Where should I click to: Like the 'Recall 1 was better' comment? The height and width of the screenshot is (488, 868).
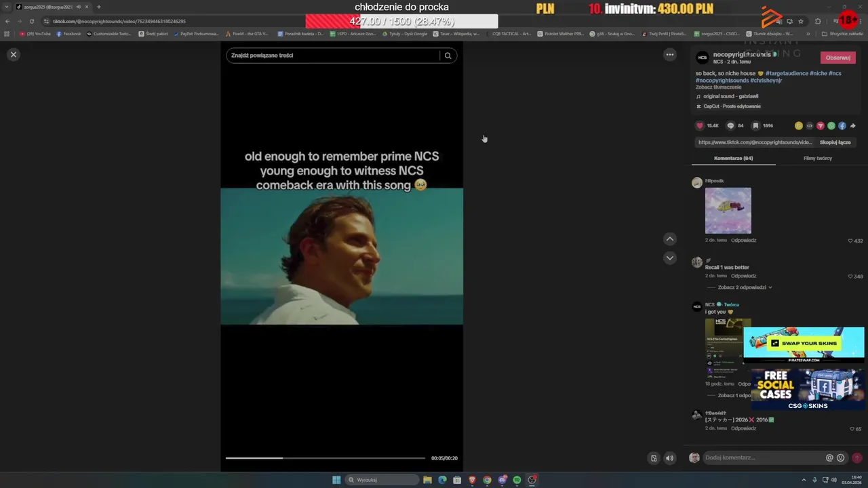pos(850,277)
